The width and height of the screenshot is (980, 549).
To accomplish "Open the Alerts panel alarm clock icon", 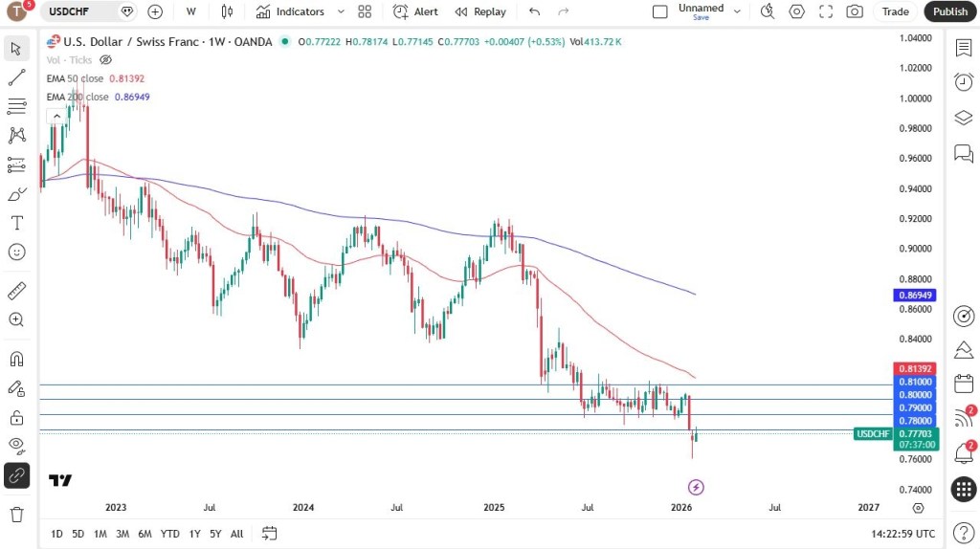I will point(964,82).
